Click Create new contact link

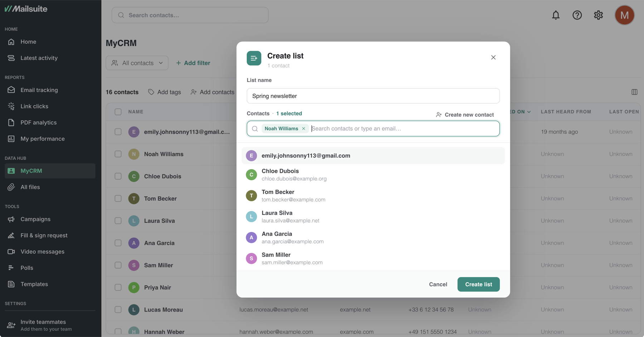tap(465, 115)
